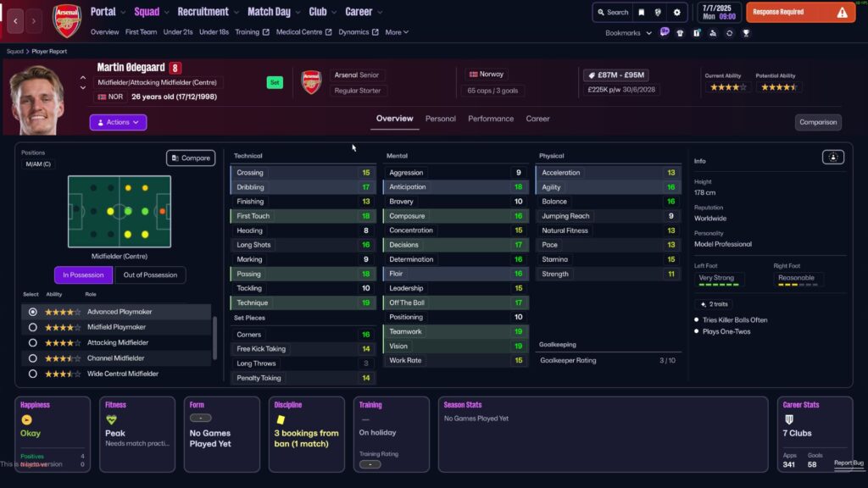Image resolution: width=868 pixels, height=488 pixels.
Task: Click the purple inbox messages icon
Action: [665, 33]
